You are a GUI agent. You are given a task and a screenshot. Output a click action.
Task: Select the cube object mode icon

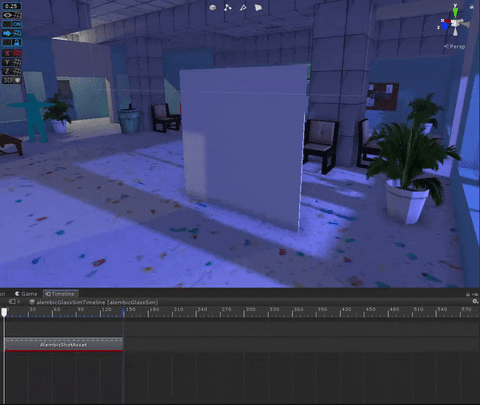coord(213,7)
